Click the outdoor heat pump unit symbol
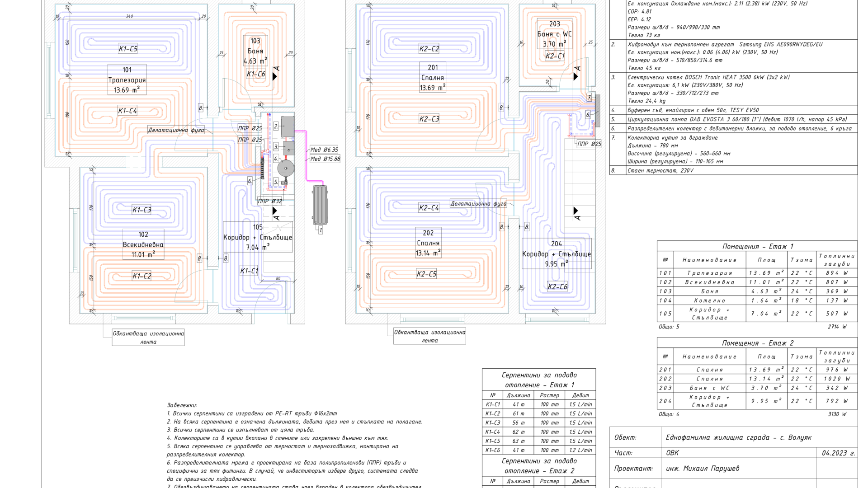 (320, 205)
